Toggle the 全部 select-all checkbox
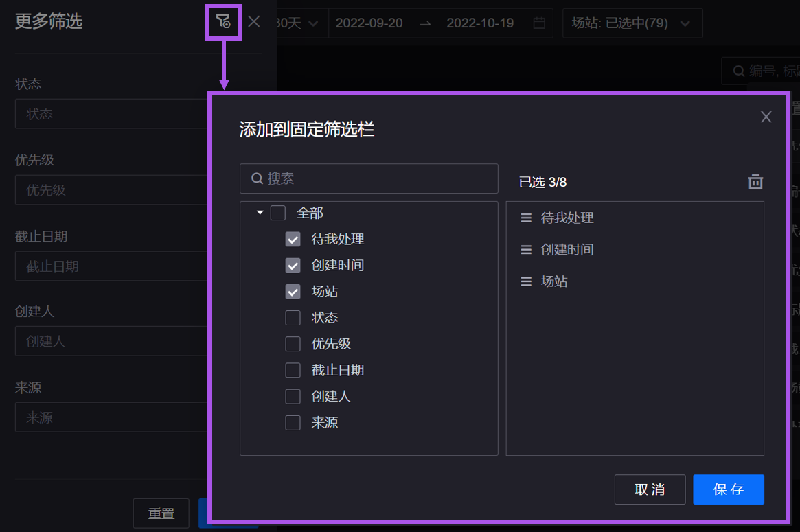Viewport: 800px width, 532px height. point(278,213)
